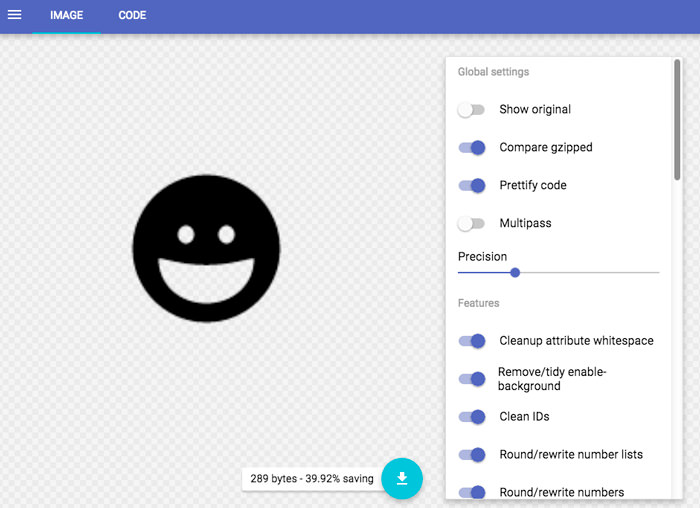Open the hamburger menu

pyautogui.click(x=14, y=15)
